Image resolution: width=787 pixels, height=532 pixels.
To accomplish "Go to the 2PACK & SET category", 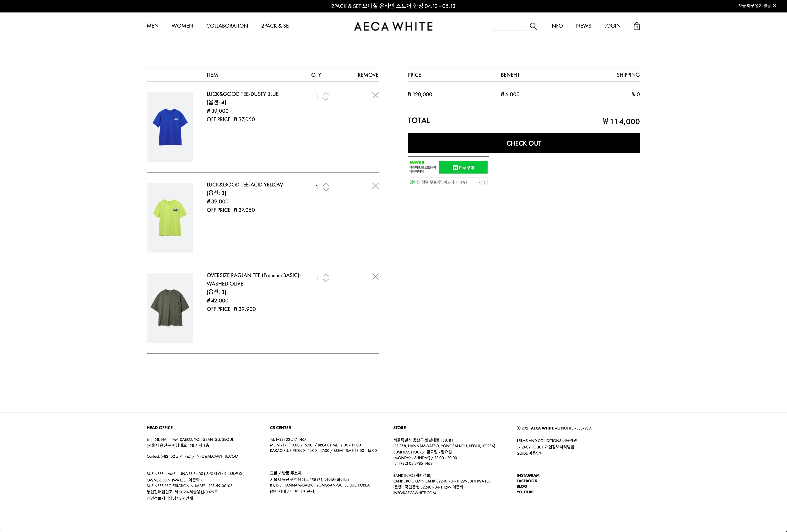I will click(x=276, y=26).
